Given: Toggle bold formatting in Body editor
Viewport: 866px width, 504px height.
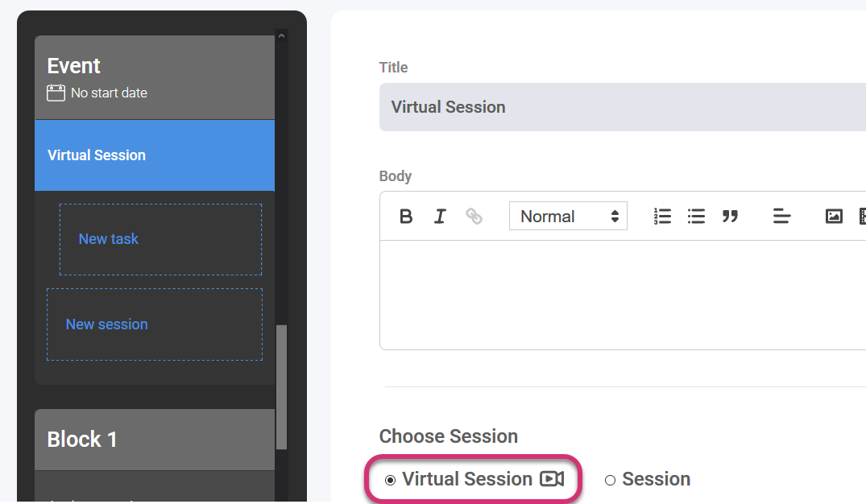Looking at the screenshot, I should pyautogui.click(x=406, y=217).
